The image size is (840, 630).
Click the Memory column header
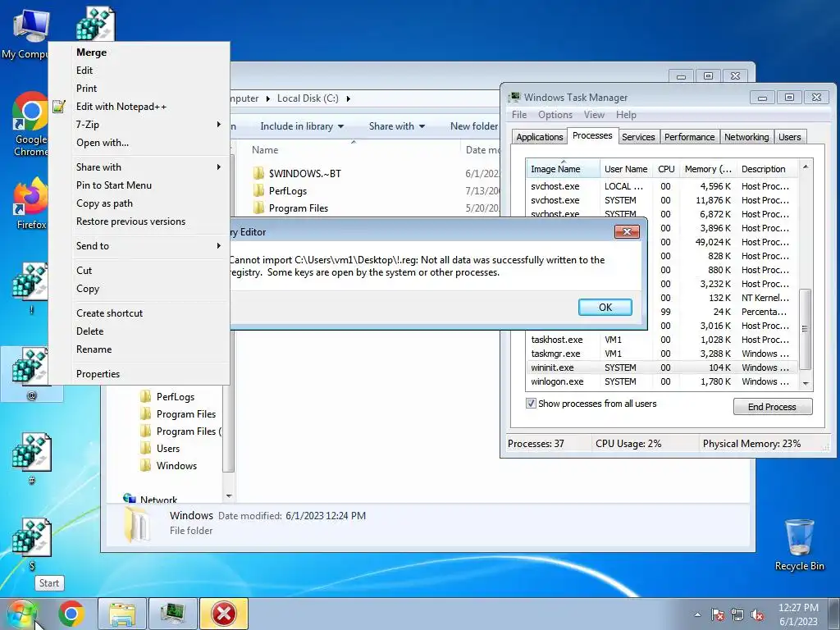[708, 169]
